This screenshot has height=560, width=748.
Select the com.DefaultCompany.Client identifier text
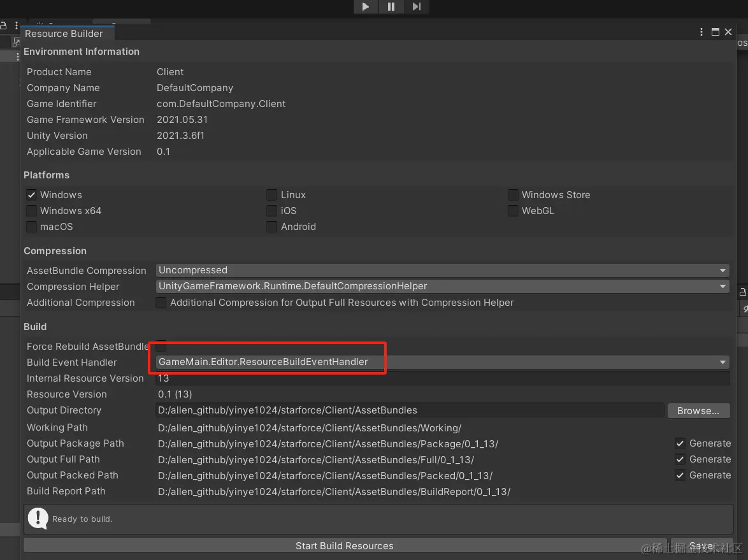pyautogui.click(x=221, y=103)
